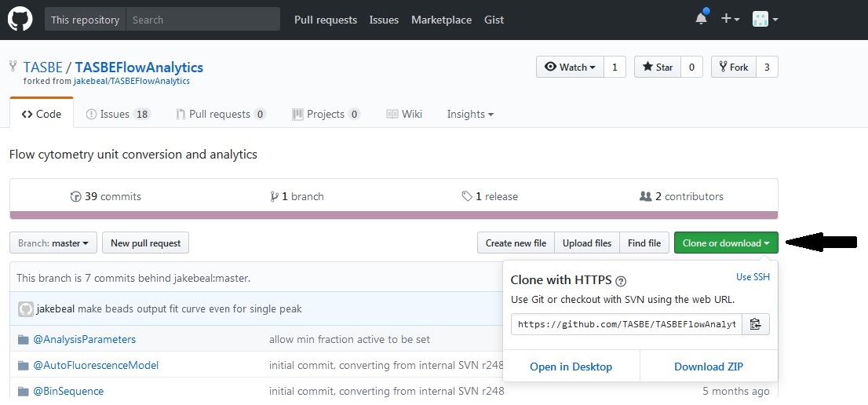Click the fork count 3
The image size is (868, 405).
coord(767,67)
